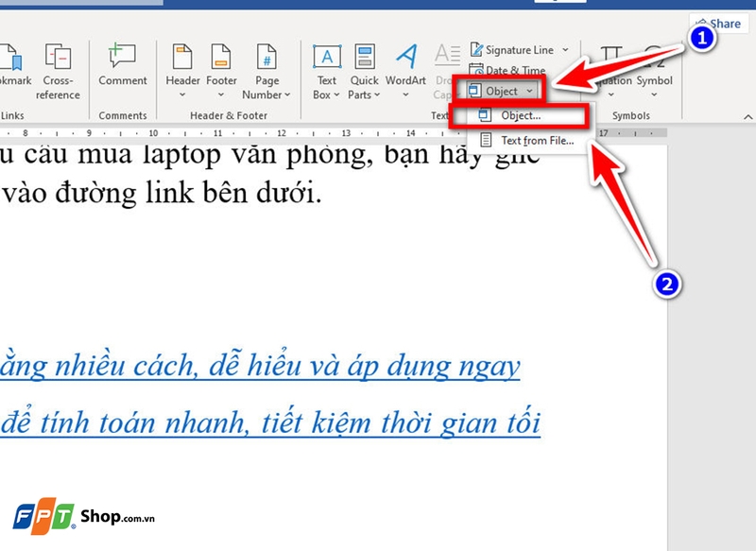Expand the Page Number dropdown arrow
Viewport: 756px width, 551px height.
[x=287, y=95]
